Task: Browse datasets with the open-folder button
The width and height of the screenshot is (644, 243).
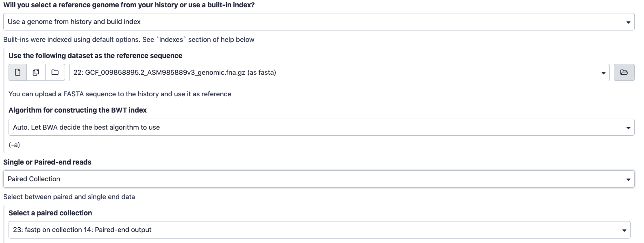Action: (x=624, y=72)
